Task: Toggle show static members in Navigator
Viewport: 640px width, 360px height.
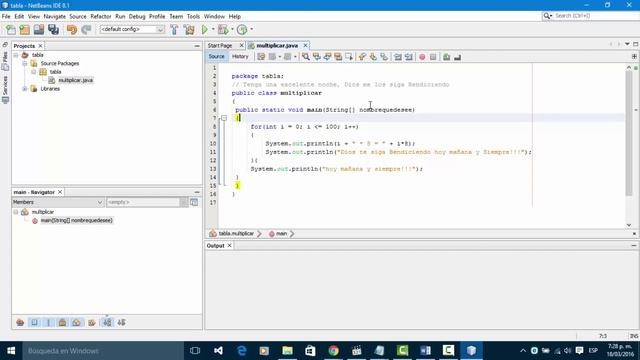Action: (x=49, y=322)
